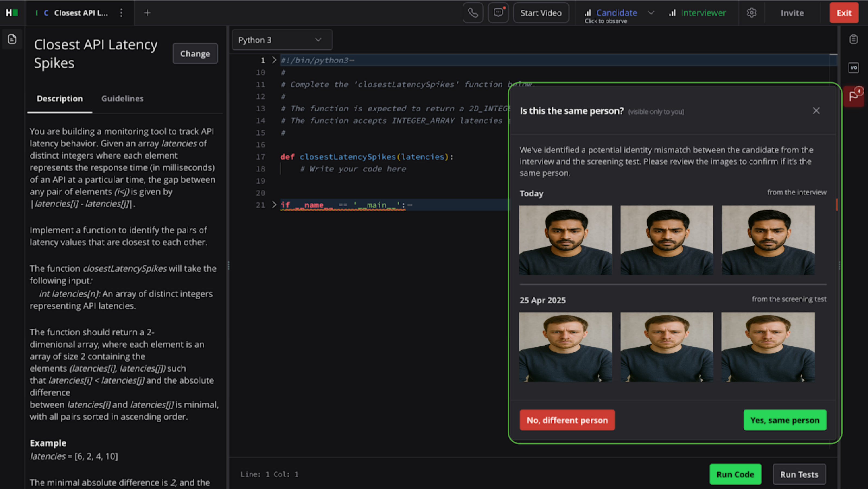Switch to the Guidelines tab
This screenshot has height=489, width=868.
pos(122,99)
